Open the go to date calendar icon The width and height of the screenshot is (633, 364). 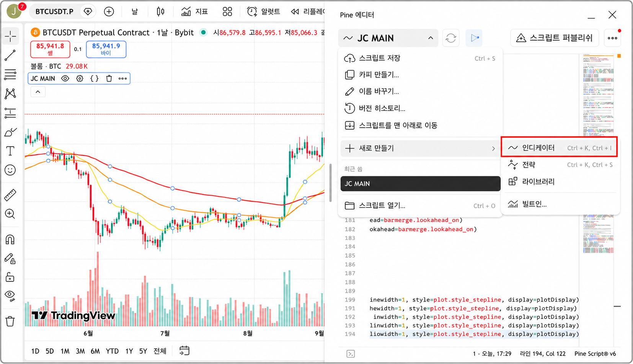(184, 351)
